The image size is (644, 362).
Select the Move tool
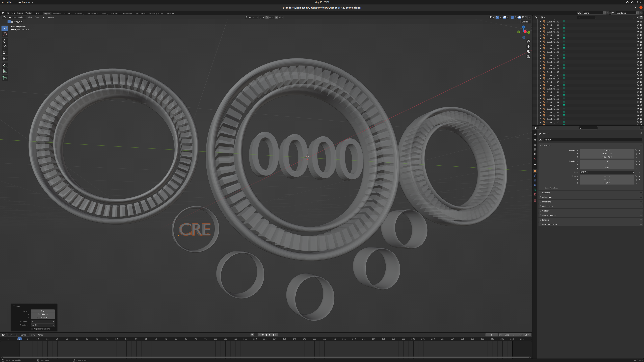5,41
